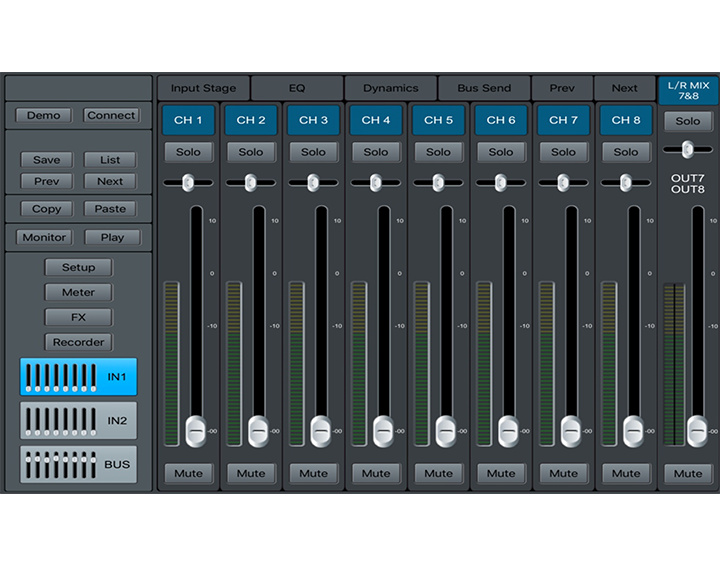Screen dimensions: 720x567
Task: Open the Dynamics tab
Action: (390, 88)
